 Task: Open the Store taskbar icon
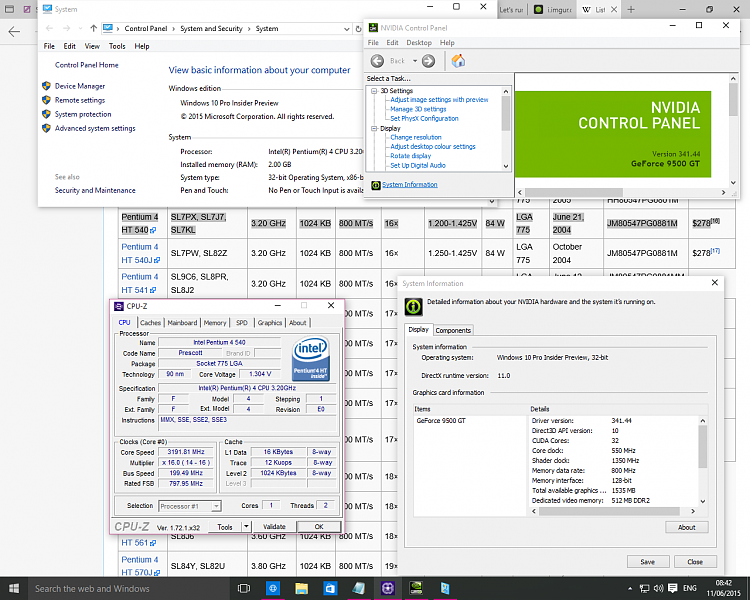click(x=330, y=589)
